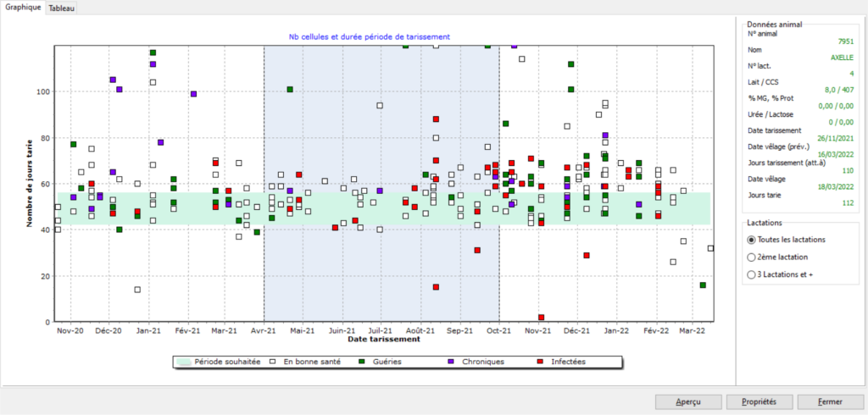Choose the 2ème lactation radio button
The width and height of the screenshot is (868, 415).
pos(751,257)
